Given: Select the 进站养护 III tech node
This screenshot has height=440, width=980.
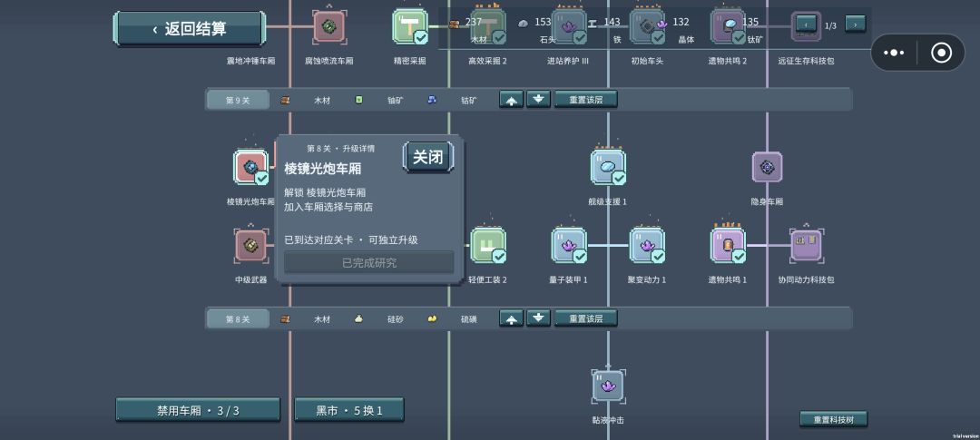Looking at the screenshot, I should click(x=569, y=26).
